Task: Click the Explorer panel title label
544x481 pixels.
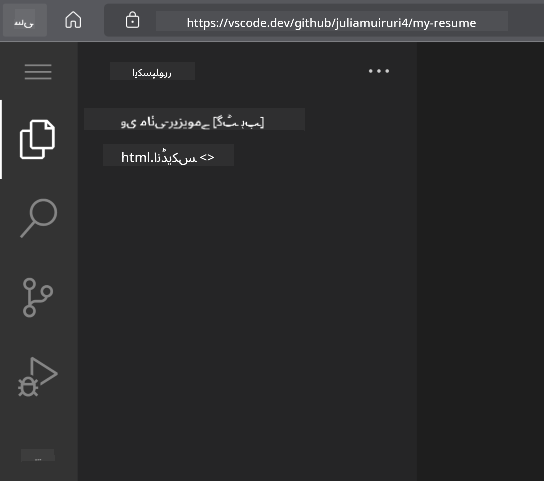Action: click(152, 71)
